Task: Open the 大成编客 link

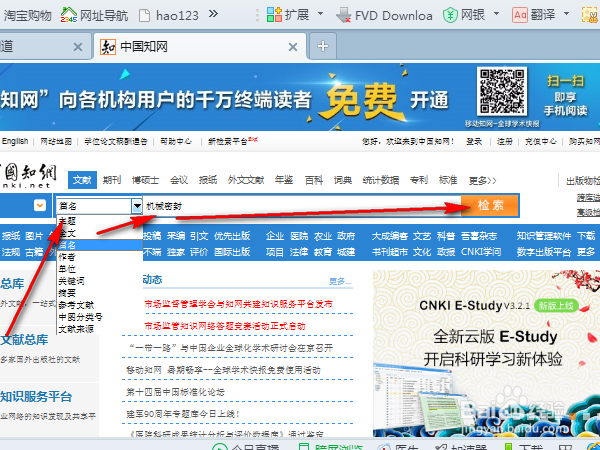Action: [390, 236]
